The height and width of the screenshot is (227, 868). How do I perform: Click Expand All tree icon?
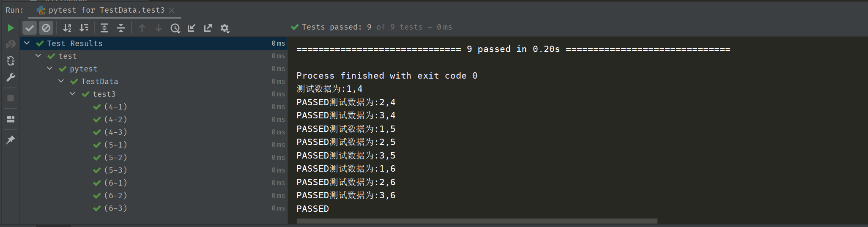104,28
